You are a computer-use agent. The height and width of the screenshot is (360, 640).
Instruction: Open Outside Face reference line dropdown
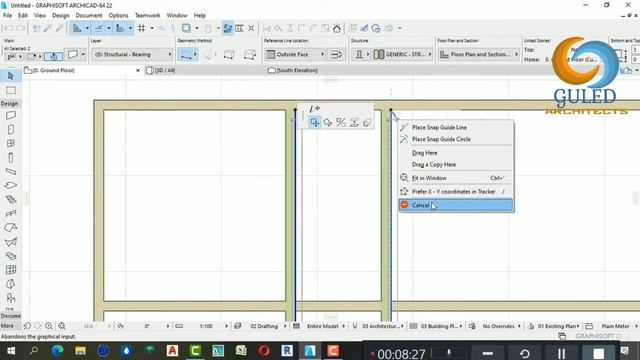295,54
